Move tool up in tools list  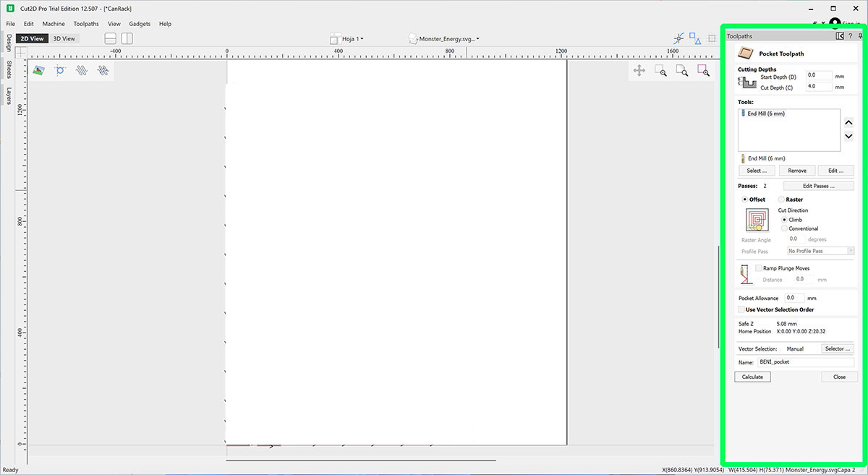(x=849, y=123)
